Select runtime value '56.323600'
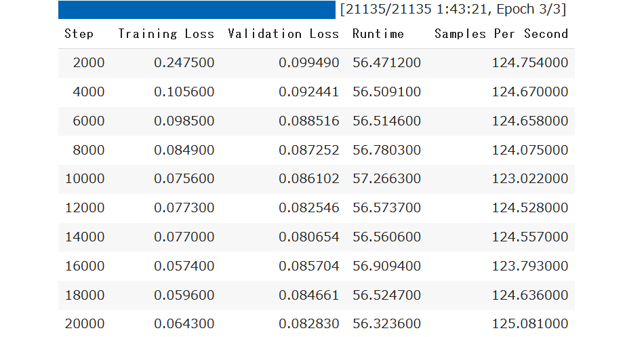Screen dimensions: 644x337 (386, 324)
